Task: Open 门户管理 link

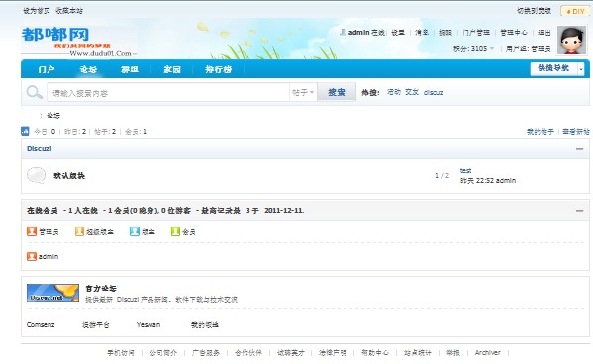Action: click(476, 33)
